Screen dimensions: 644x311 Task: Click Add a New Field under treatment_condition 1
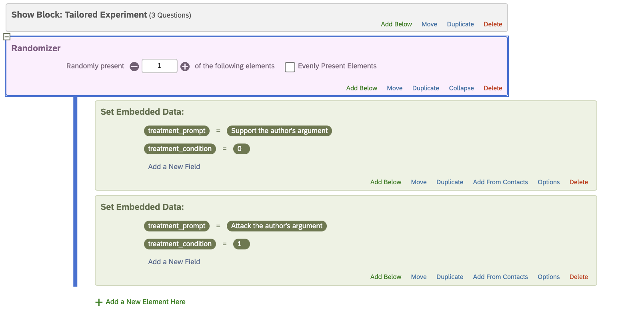174,262
